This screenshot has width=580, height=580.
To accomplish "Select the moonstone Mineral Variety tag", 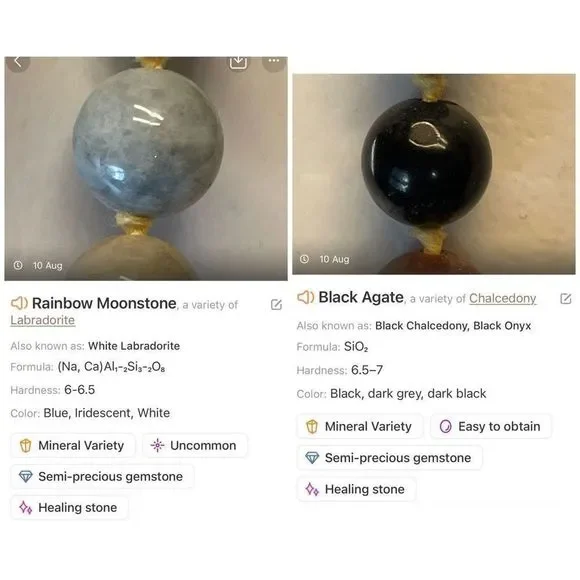I will (x=73, y=445).
